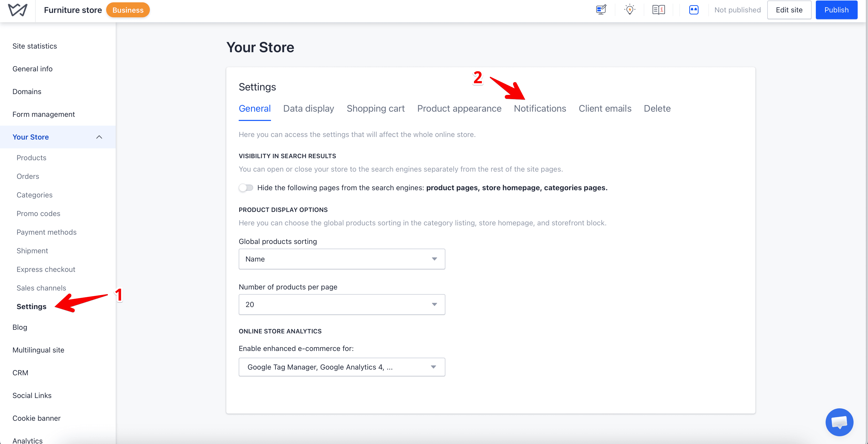
Task: Open the Product appearance tab
Action: click(x=459, y=109)
